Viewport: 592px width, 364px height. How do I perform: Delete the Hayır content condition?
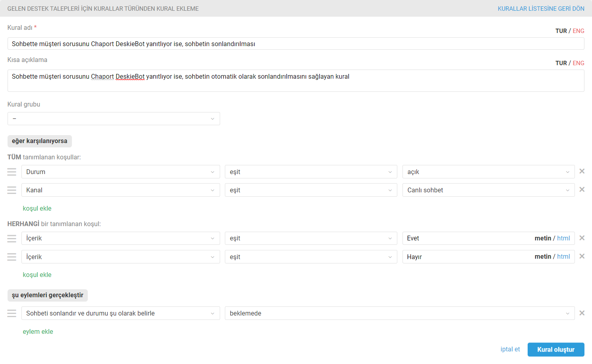pyautogui.click(x=582, y=256)
